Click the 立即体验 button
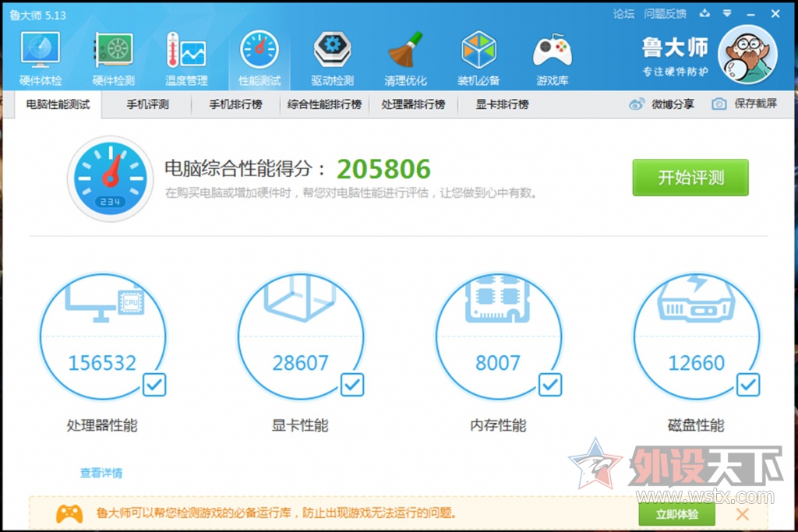The width and height of the screenshot is (798, 532). [677, 514]
